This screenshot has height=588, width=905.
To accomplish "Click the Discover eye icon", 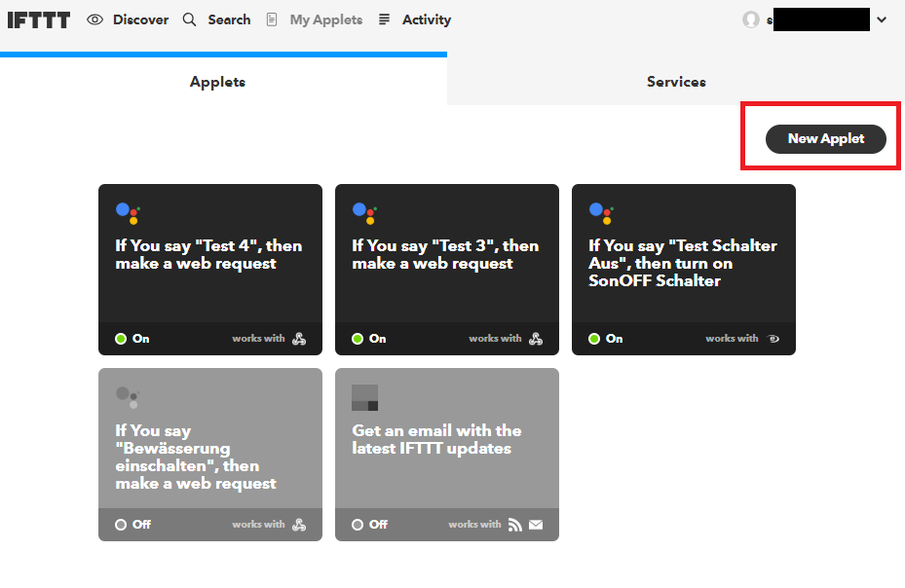I will pyautogui.click(x=94, y=19).
